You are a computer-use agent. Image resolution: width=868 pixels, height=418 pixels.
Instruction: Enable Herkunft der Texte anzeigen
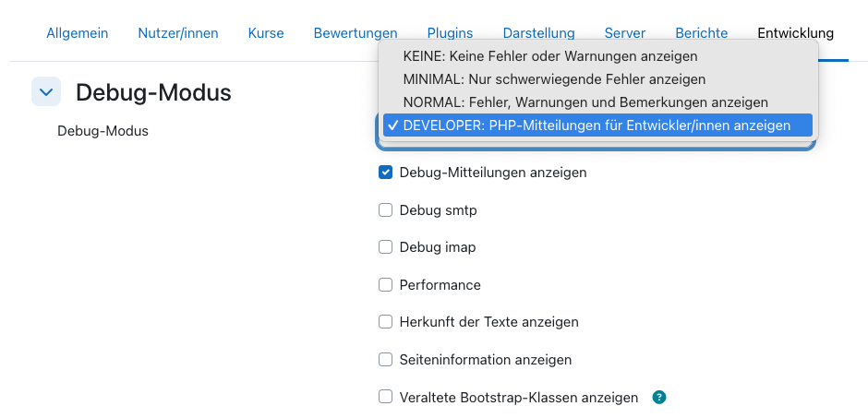coord(386,322)
